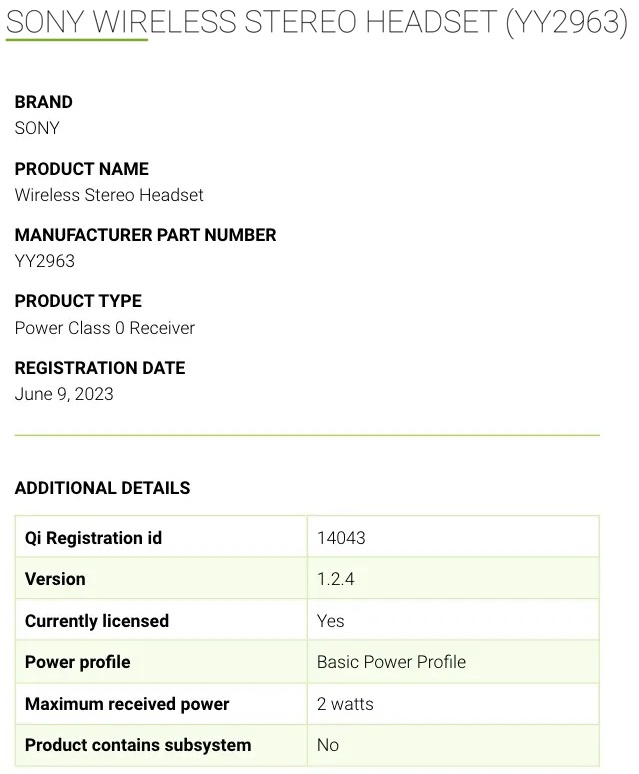Select the 14043 registration id cell
The image size is (639, 774).
[341, 538]
